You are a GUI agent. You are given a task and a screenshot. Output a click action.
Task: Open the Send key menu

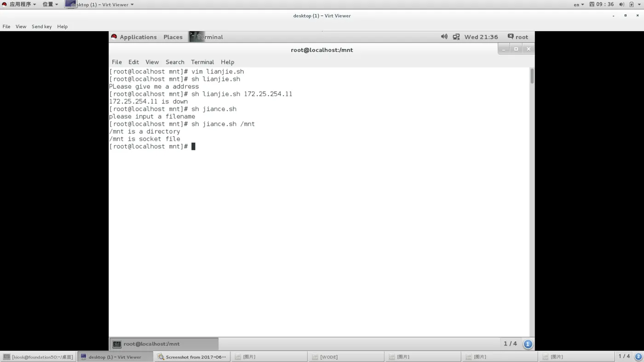[41, 27]
